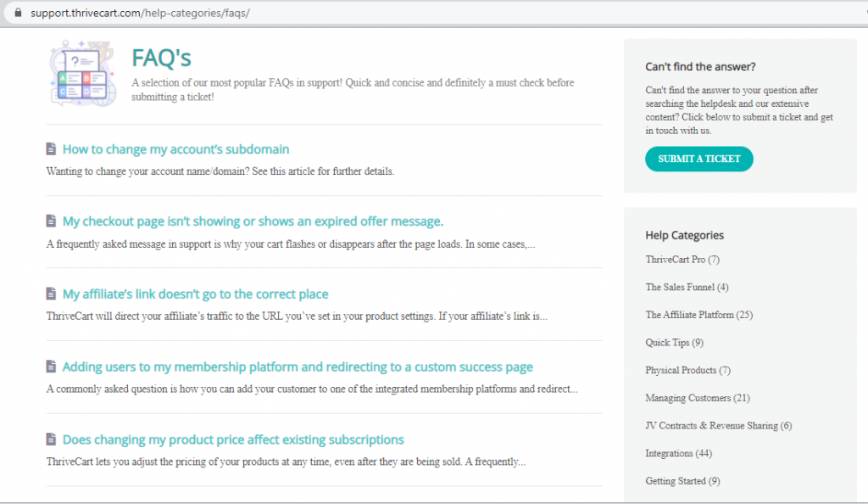
Task: Click the 'A commonly asked question' excerpt
Action: 312,389
